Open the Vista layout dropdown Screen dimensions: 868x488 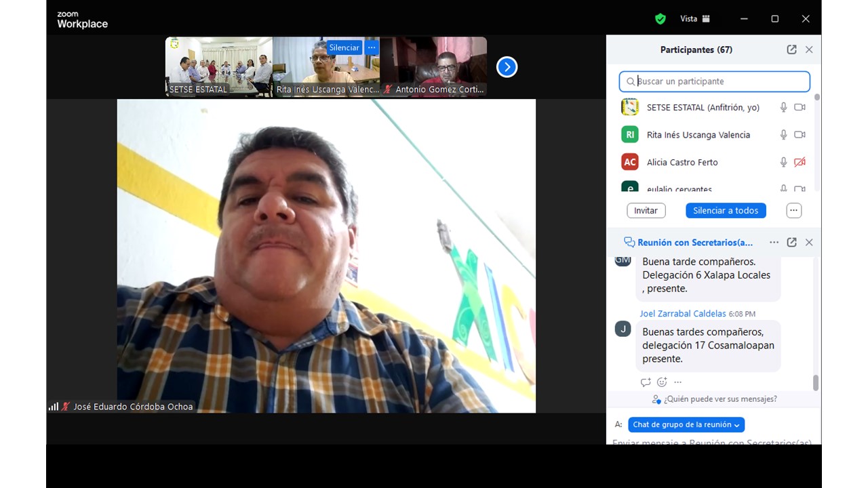695,19
